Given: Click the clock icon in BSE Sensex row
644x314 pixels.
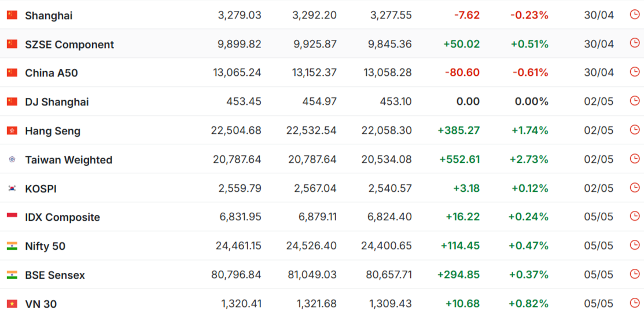Looking at the screenshot, I should click(635, 273).
